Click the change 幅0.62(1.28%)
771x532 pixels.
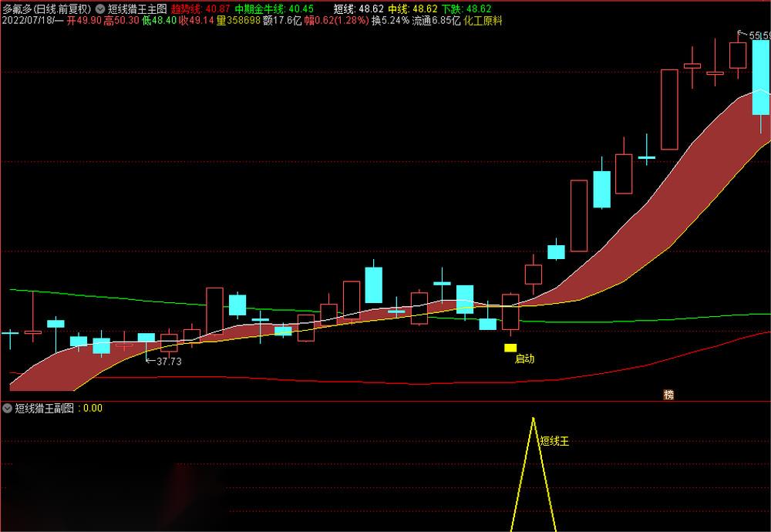pyautogui.click(x=336, y=21)
